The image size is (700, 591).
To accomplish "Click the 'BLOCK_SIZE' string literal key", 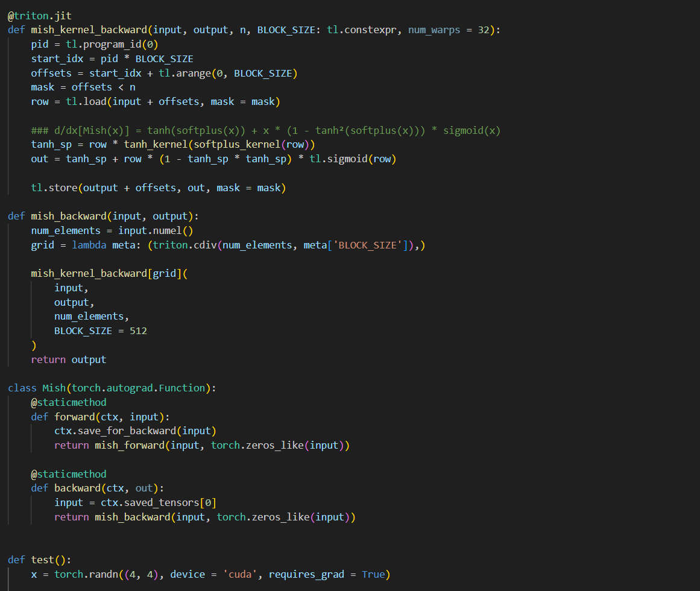I will 367,245.
